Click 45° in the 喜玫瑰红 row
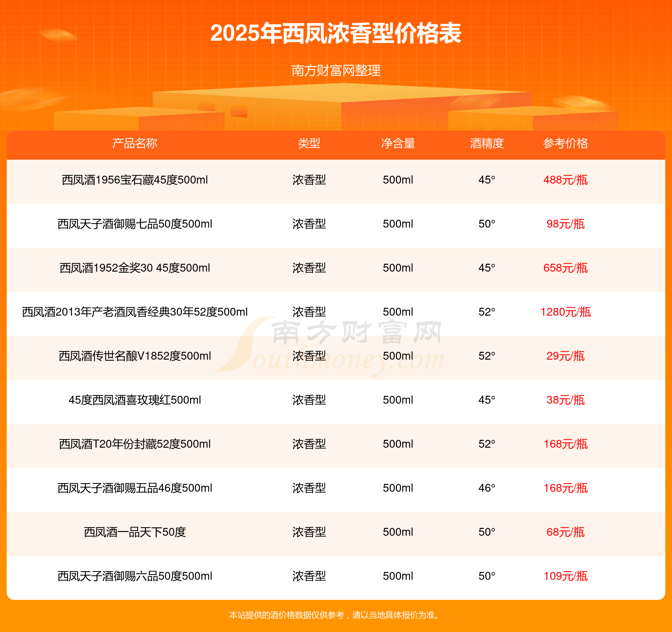 click(x=487, y=400)
